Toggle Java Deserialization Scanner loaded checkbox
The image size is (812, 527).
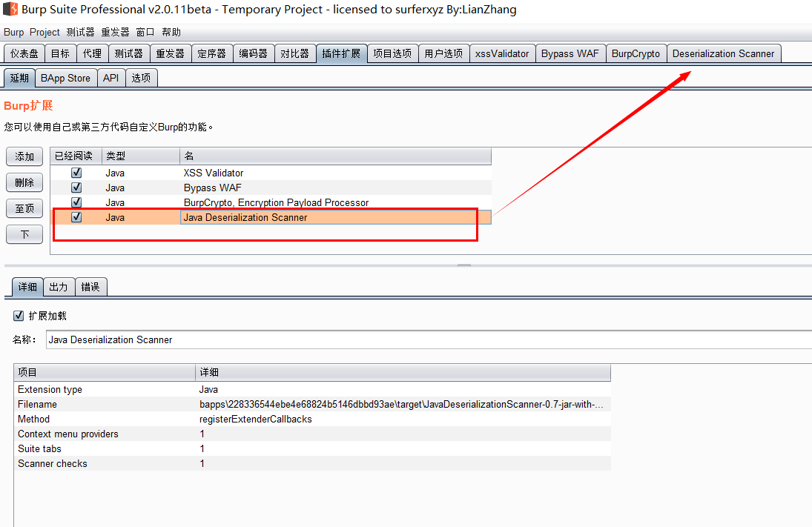tap(76, 217)
